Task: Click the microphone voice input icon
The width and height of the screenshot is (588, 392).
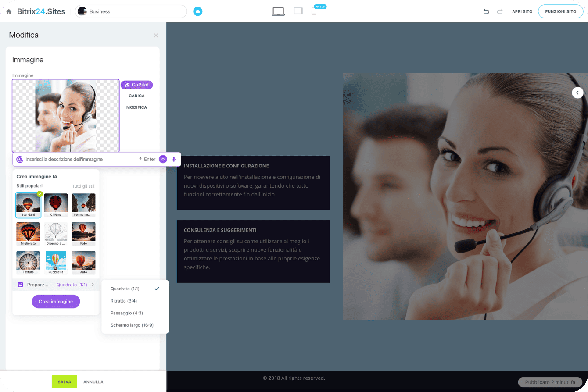Action: click(174, 159)
